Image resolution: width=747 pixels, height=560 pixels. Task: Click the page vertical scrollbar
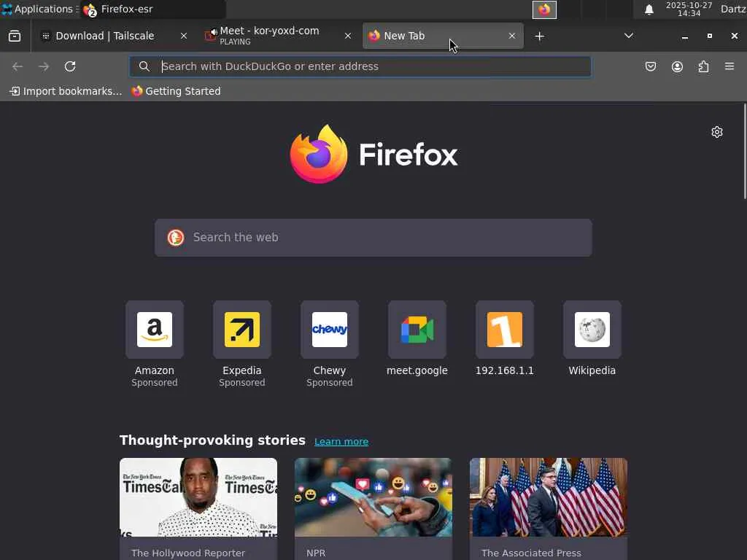click(745, 152)
